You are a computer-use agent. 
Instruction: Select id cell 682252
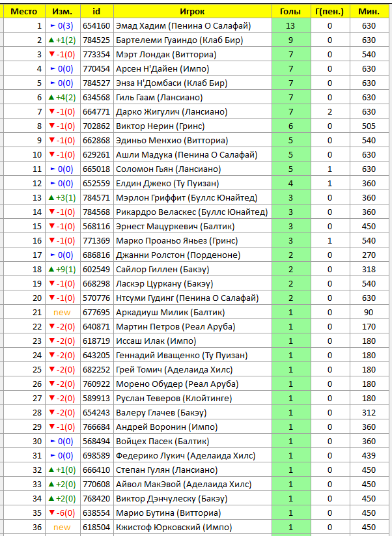(x=97, y=370)
